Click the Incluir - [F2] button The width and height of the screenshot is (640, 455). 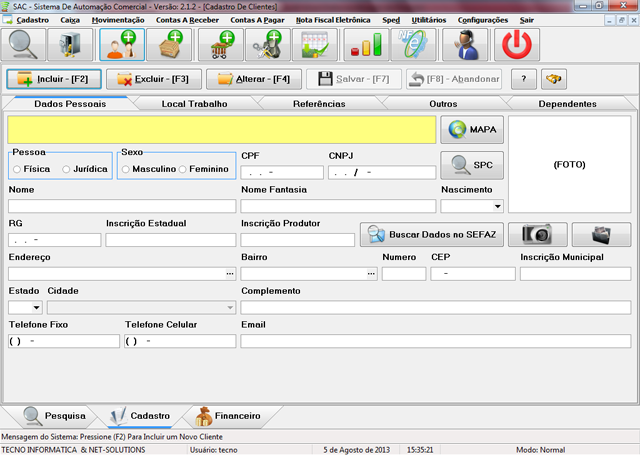click(54, 79)
